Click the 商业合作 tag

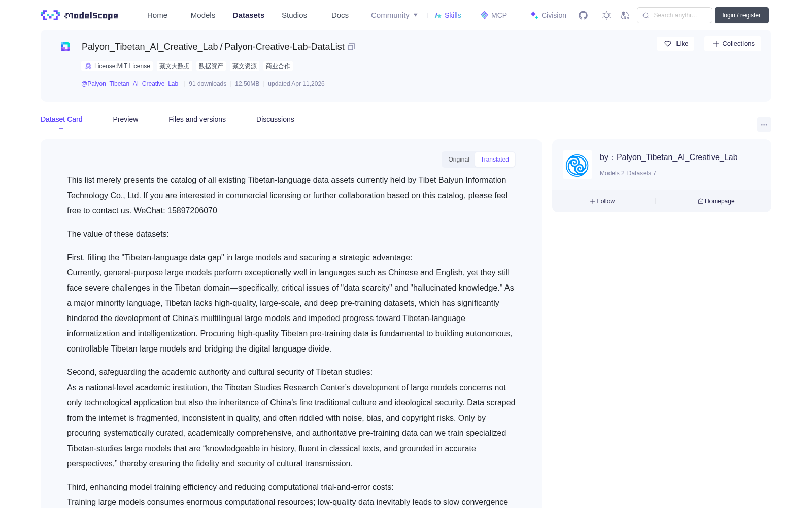[278, 66]
